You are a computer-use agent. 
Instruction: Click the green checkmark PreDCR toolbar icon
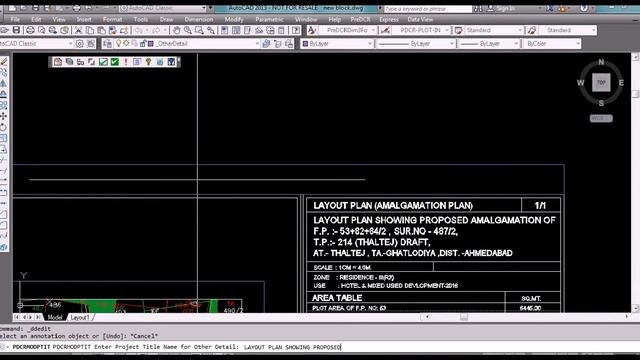pos(115,62)
